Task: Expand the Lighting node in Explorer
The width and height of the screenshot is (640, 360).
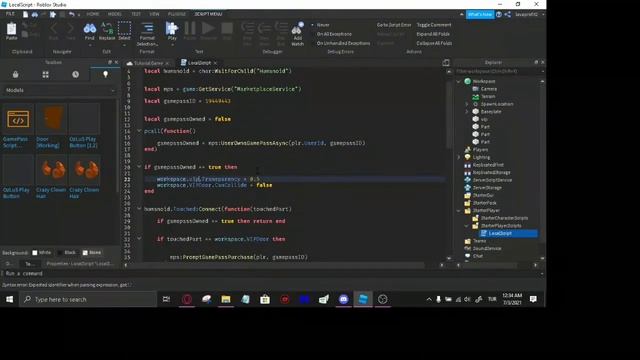Action: point(458,157)
